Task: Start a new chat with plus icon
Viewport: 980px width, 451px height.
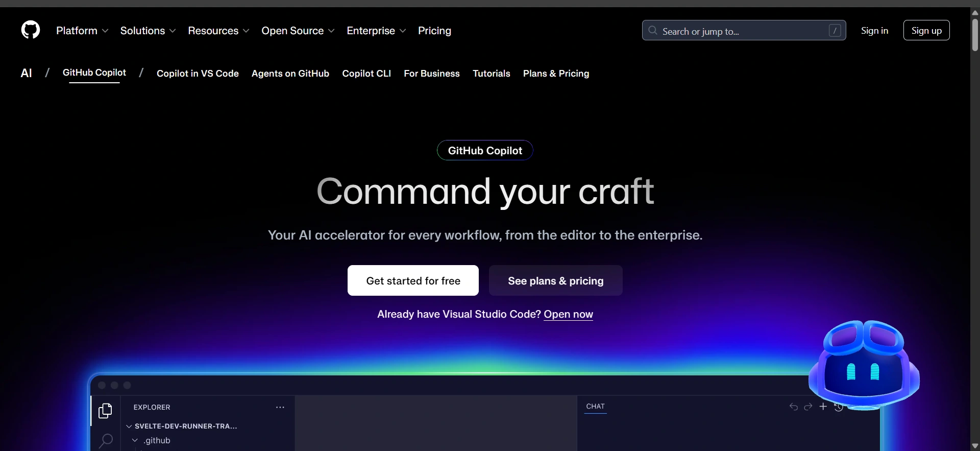Action: click(x=823, y=407)
